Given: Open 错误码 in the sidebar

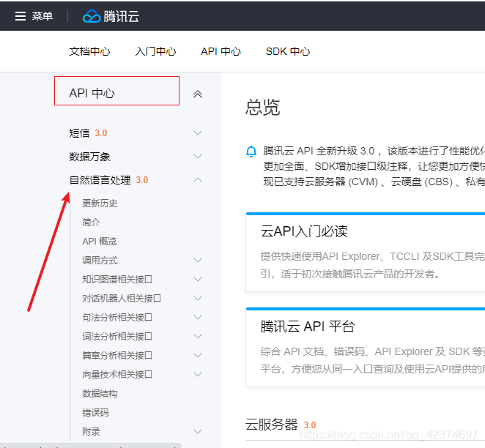Looking at the screenshot, I should (x=95, y=413).
